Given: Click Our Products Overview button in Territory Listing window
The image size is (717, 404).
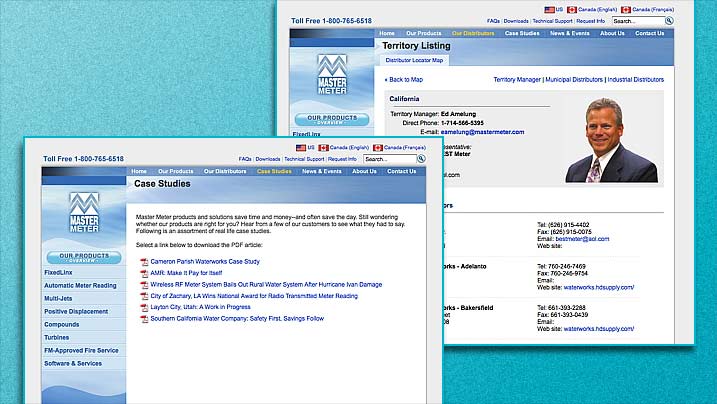Looking at the screenshot, I should click(332, 119).
